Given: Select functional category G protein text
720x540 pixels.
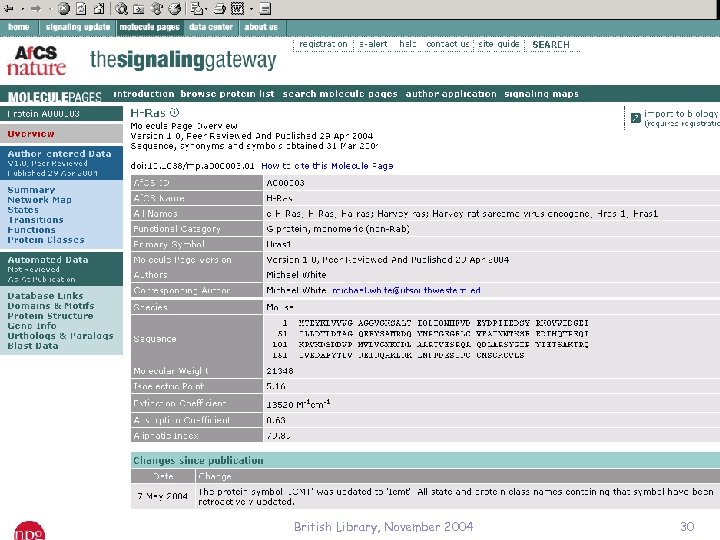Looking at the screenshot, I should click(x=338, y=229).
